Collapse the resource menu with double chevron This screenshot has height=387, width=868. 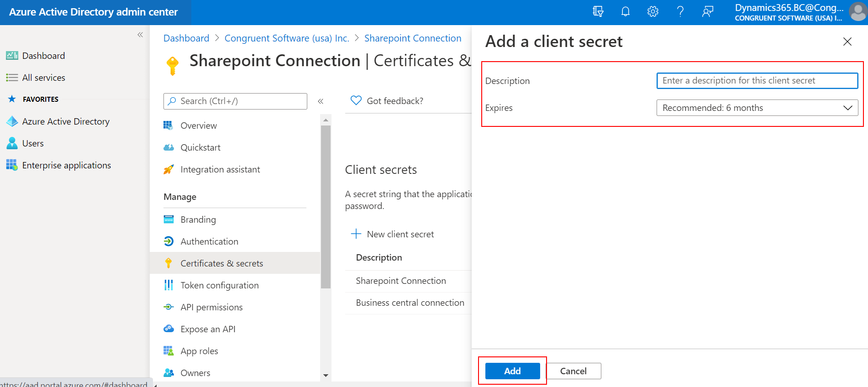pos(321,101)
